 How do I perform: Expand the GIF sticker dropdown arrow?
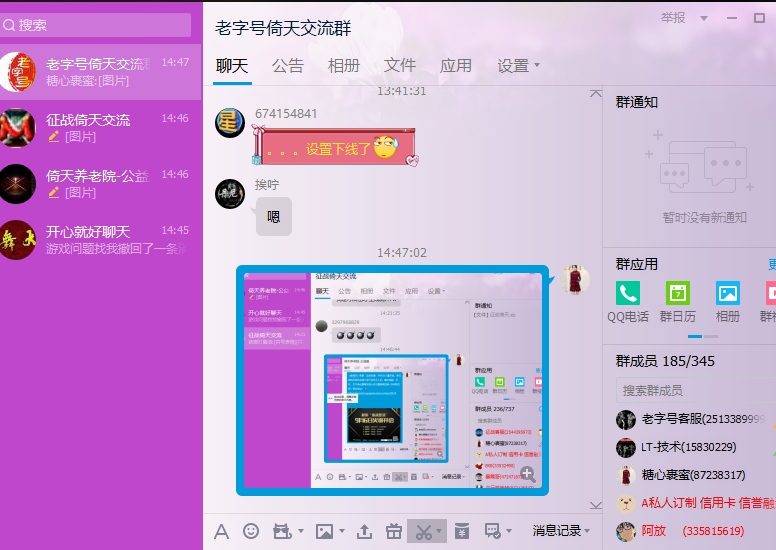click(x=300, y=531)
